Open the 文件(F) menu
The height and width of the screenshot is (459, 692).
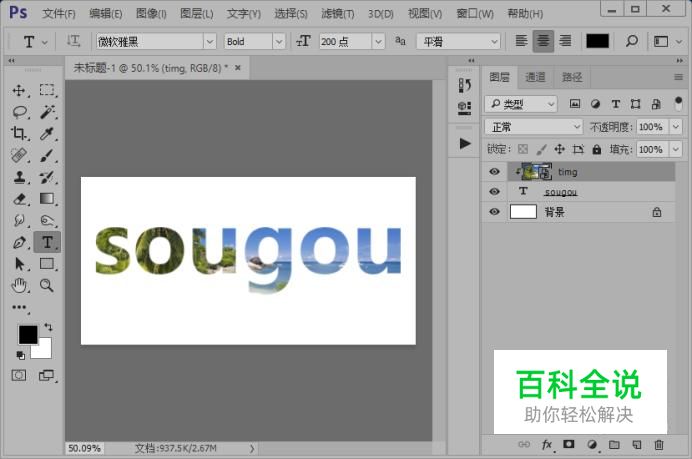(58, 14)
